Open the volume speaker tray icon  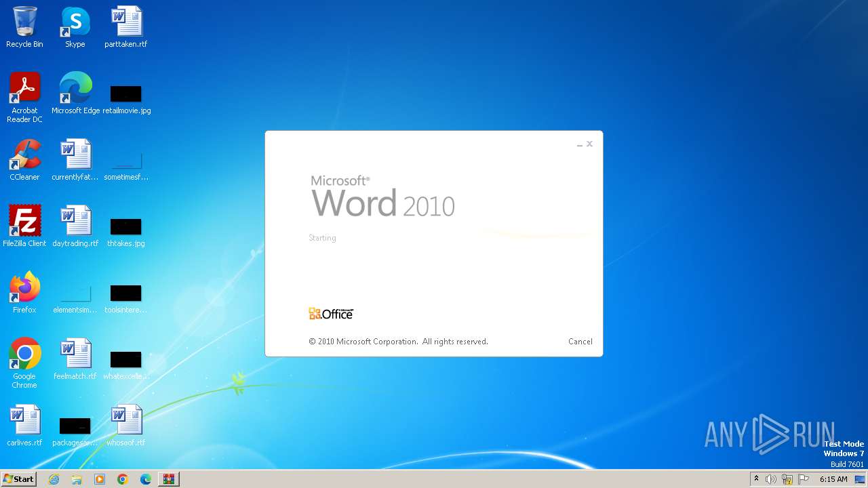click(x=771, y=479)
